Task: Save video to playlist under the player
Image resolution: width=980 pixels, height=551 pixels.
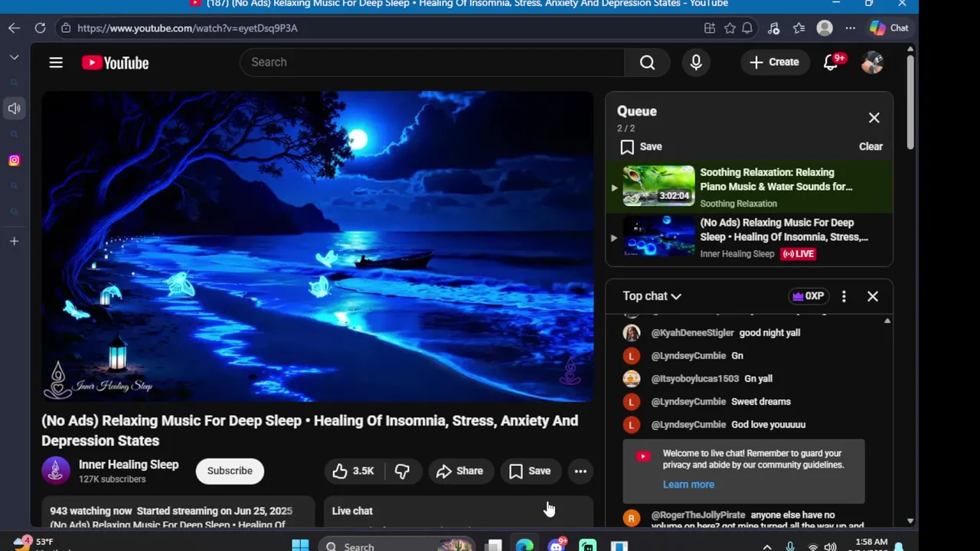Action: pyautogui.click(x=530, y=471)
